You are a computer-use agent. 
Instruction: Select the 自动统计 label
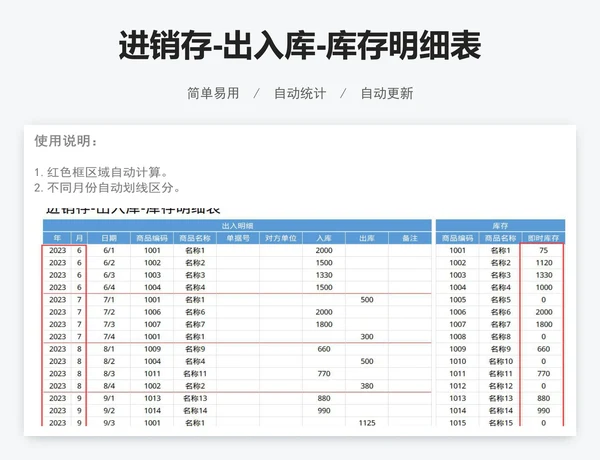(300, 93)
